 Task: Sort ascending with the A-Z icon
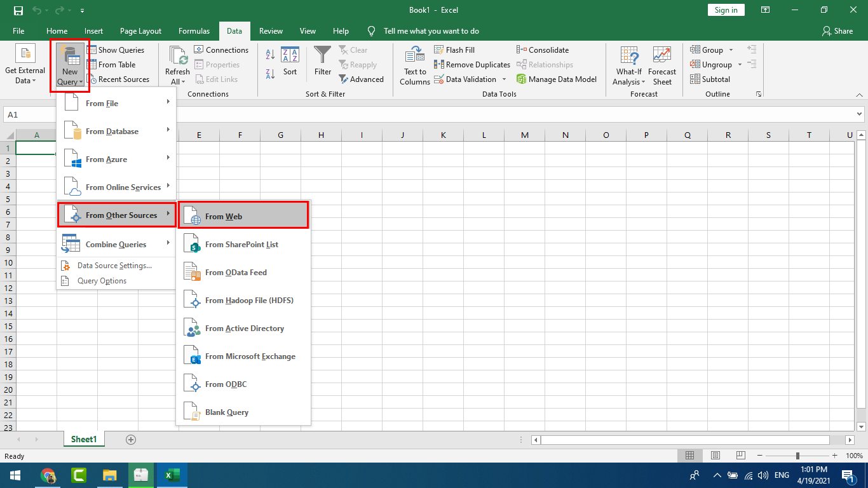(269, 55)
